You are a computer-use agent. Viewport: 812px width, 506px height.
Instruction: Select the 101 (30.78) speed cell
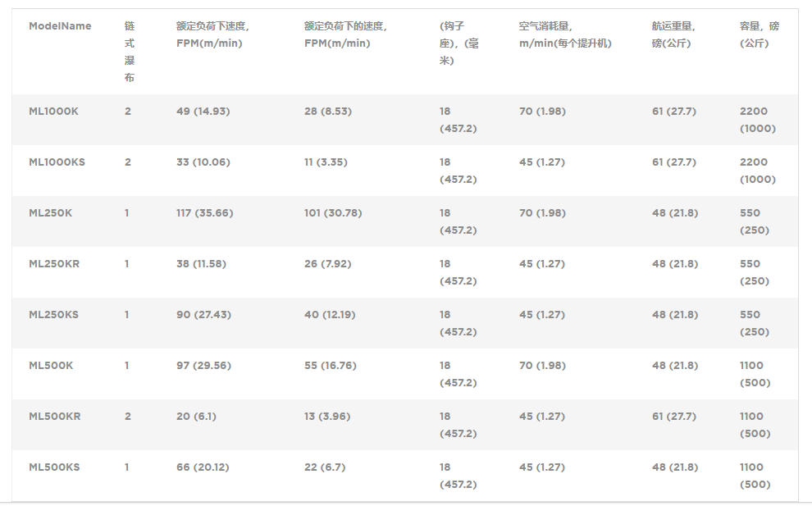(332, 213)
